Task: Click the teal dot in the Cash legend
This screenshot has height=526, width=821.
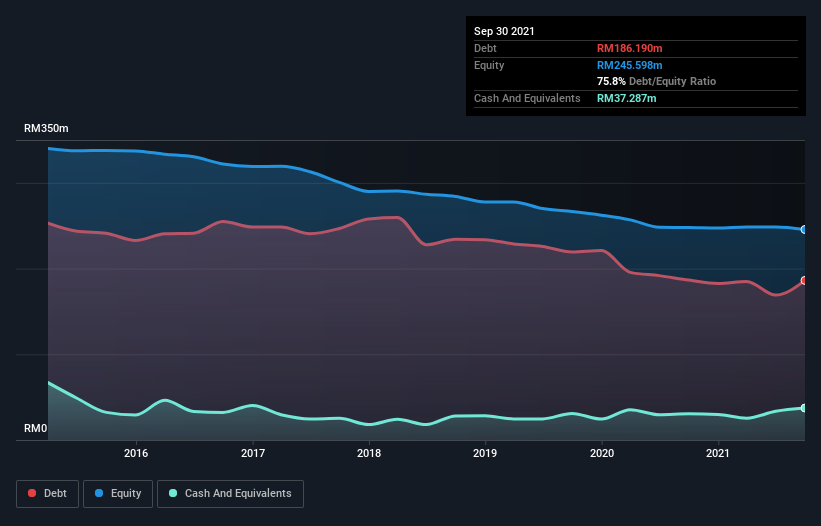Action: (174, 493)
